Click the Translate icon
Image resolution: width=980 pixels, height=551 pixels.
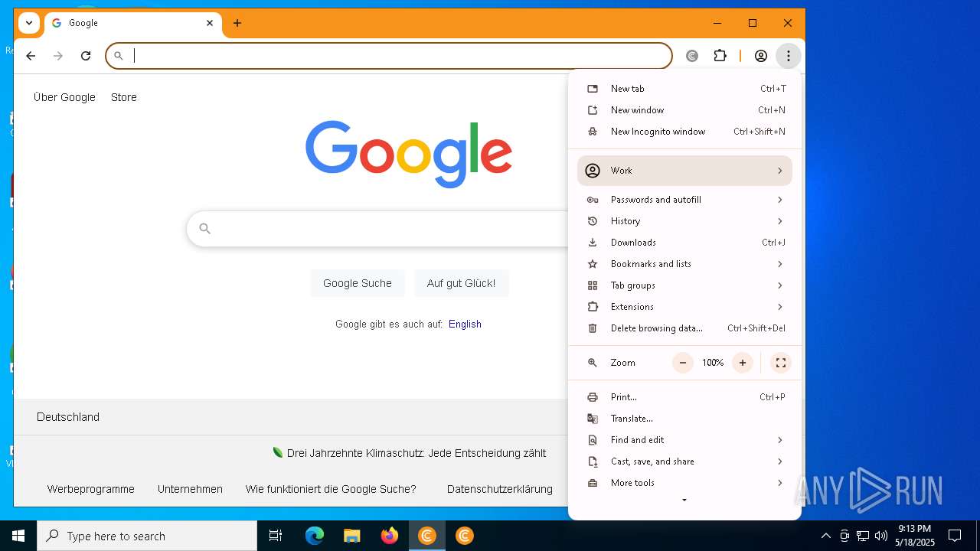point(593,419)
